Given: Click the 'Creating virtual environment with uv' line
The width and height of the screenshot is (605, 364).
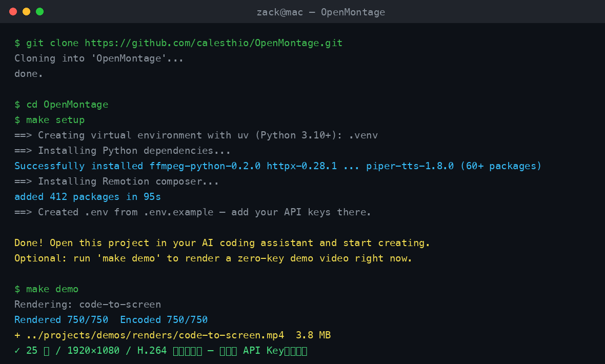Looking at the screenshot, I should [196, 135].
